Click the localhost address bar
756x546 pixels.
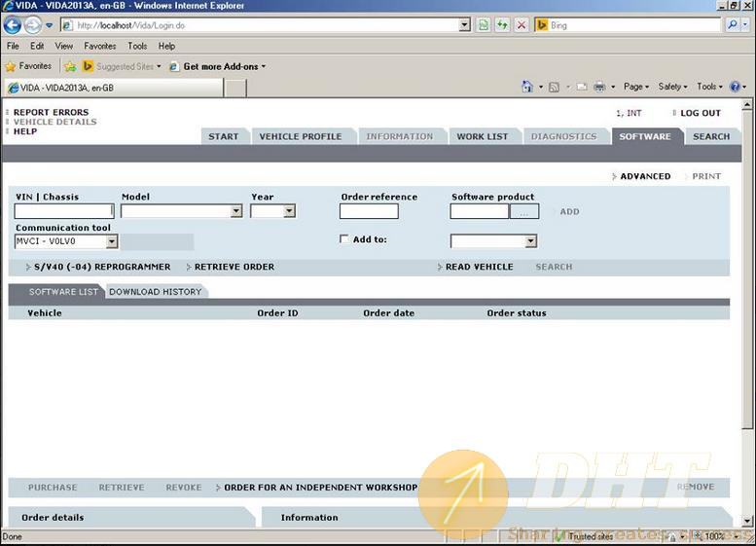tap(261, 25)
